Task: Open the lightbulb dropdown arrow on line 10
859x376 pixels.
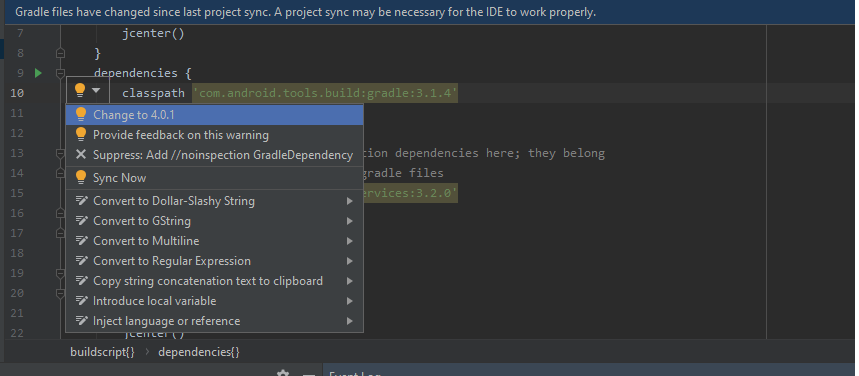Action: (96, 90)
